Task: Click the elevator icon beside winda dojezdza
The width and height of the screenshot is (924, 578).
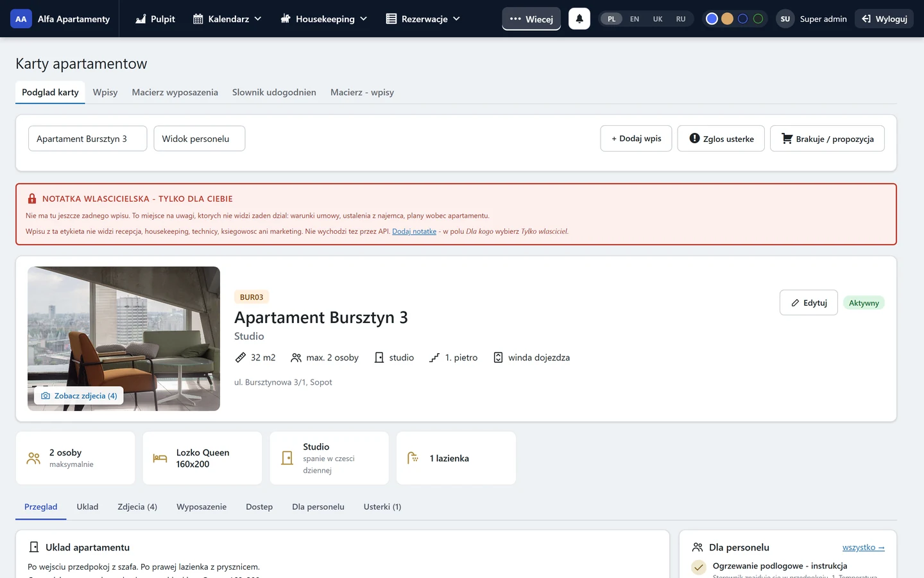Action: [498, 357]
